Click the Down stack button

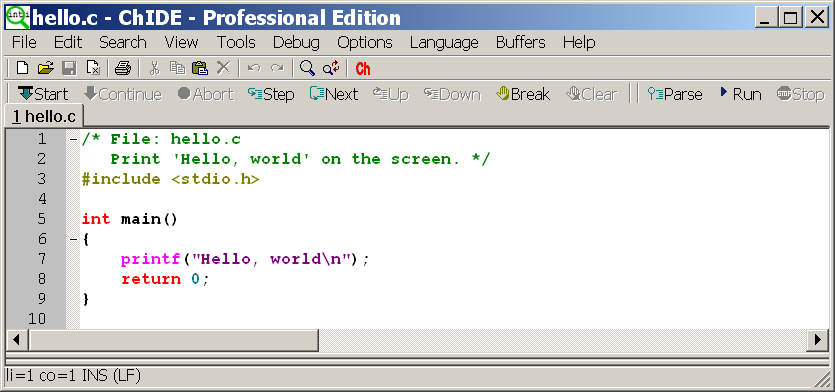click(x=452, y=94)
